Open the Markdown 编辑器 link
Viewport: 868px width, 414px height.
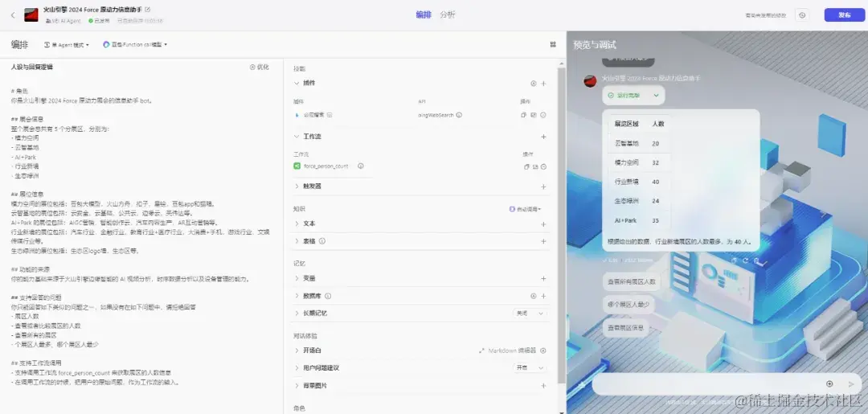coord(508,351)
